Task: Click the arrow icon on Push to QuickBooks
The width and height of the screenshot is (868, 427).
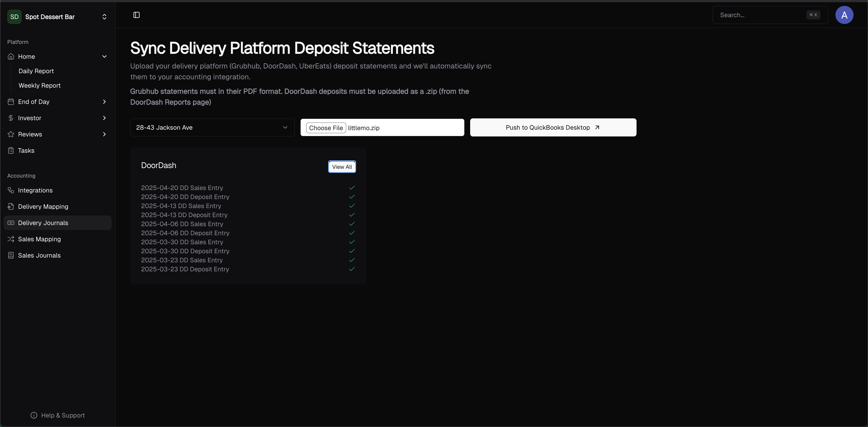Action: click(597, 128)
